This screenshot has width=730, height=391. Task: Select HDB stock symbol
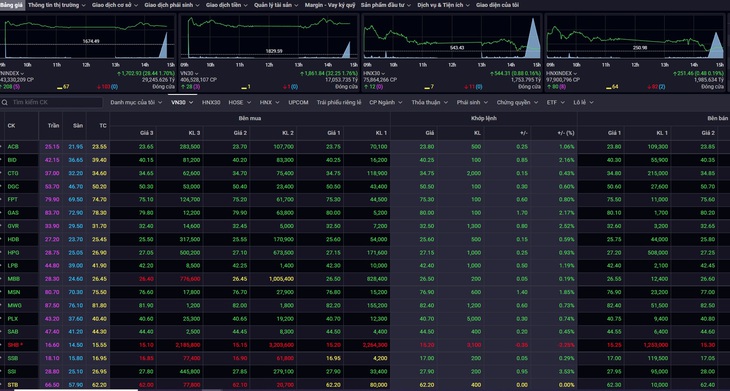pos(13,239)
